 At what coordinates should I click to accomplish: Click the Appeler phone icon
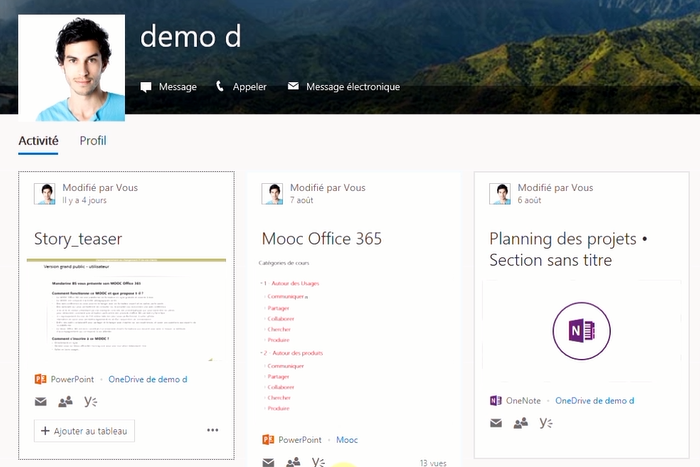coord(220,86)
